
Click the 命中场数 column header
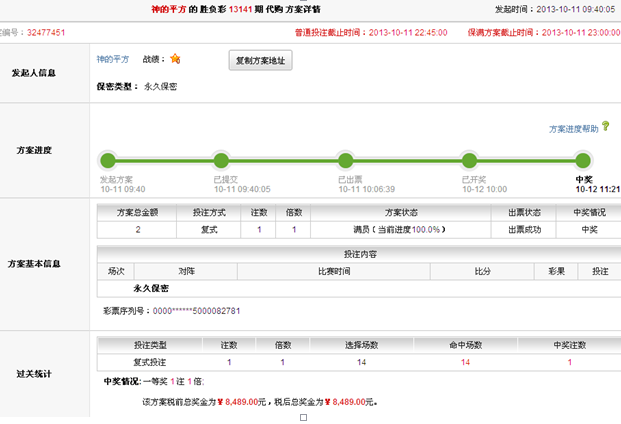465,345
